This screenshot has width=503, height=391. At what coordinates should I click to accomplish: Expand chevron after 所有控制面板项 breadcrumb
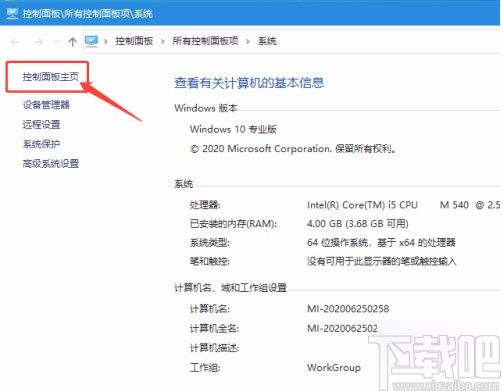pos(248,42)
